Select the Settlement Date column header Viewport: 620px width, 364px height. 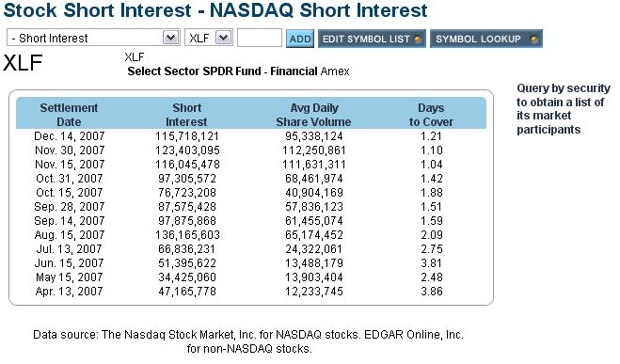(x=69, y=115)
